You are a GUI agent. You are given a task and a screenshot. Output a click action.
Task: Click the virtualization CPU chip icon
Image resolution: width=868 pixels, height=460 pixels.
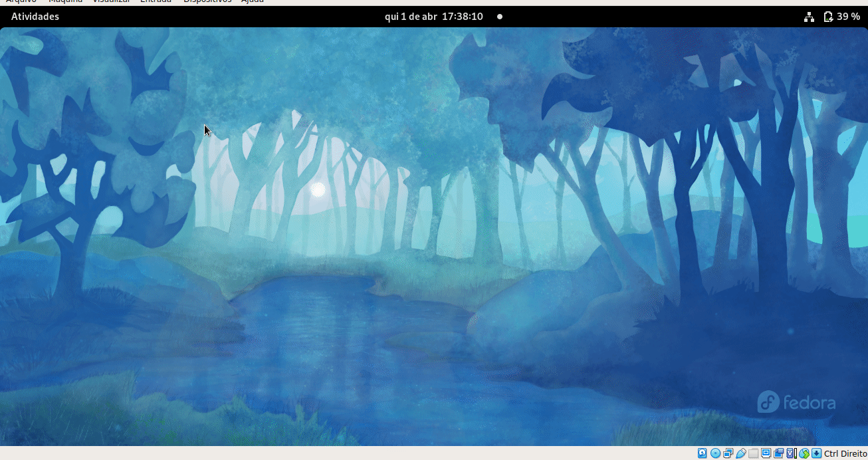point(791,453)
